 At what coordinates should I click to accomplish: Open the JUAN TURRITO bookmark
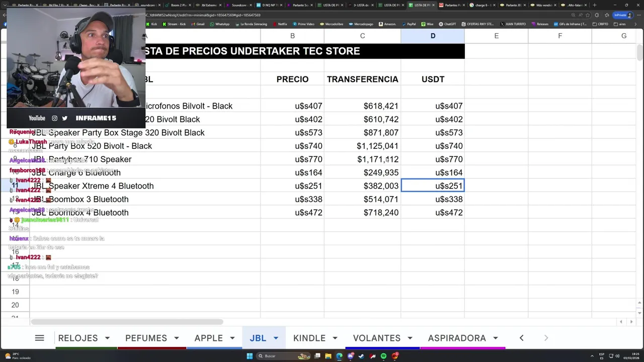coord(513,24)
